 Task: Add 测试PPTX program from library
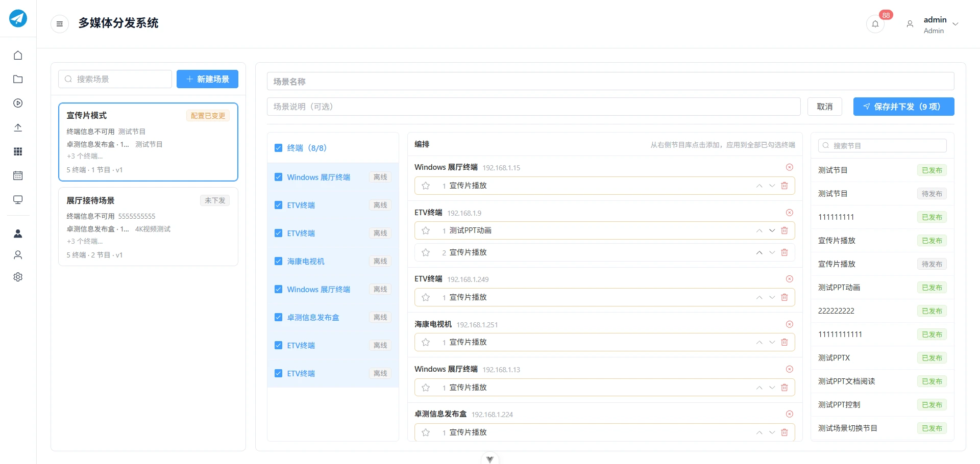click(882, 358)
